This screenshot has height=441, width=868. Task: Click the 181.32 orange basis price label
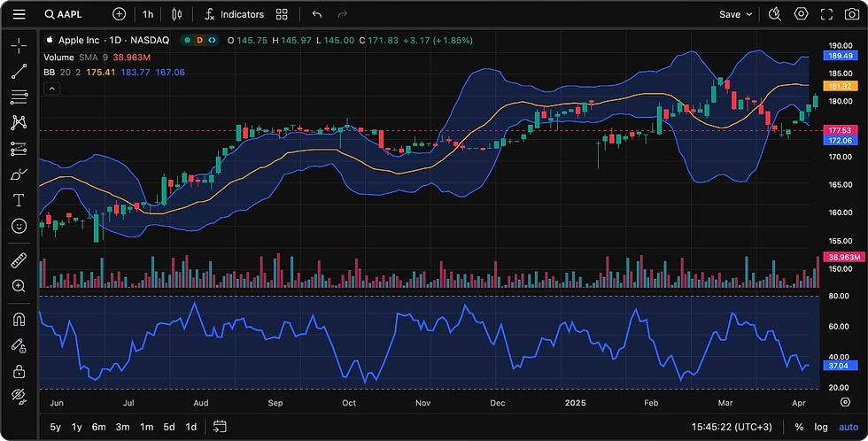[841, 86]
